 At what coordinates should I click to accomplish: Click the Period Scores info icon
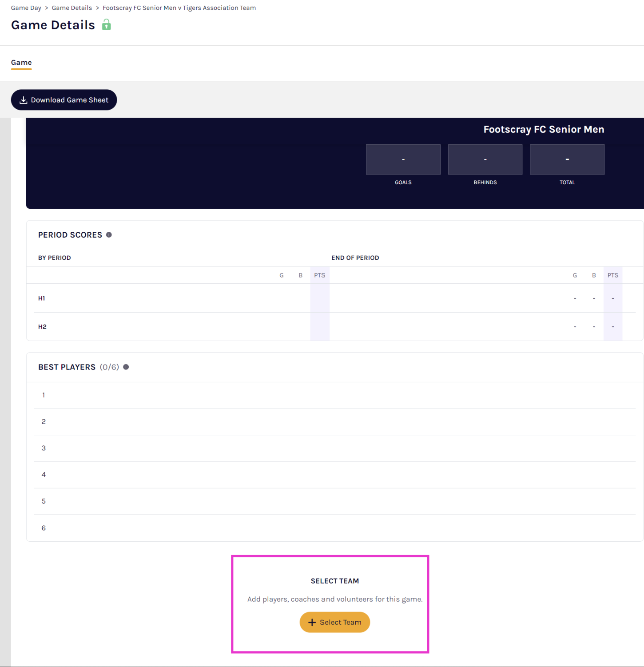pyautogui.click(x=109, y=235)
